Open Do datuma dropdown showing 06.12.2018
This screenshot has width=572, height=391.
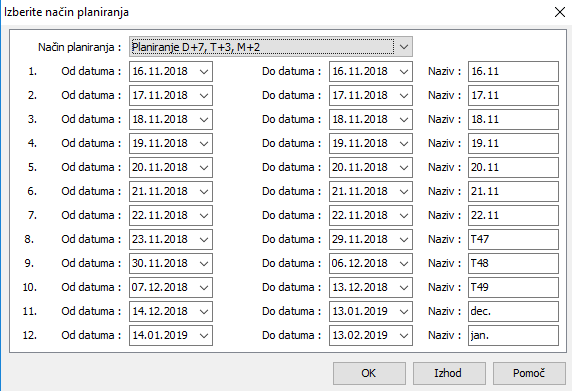click(404, 263)
